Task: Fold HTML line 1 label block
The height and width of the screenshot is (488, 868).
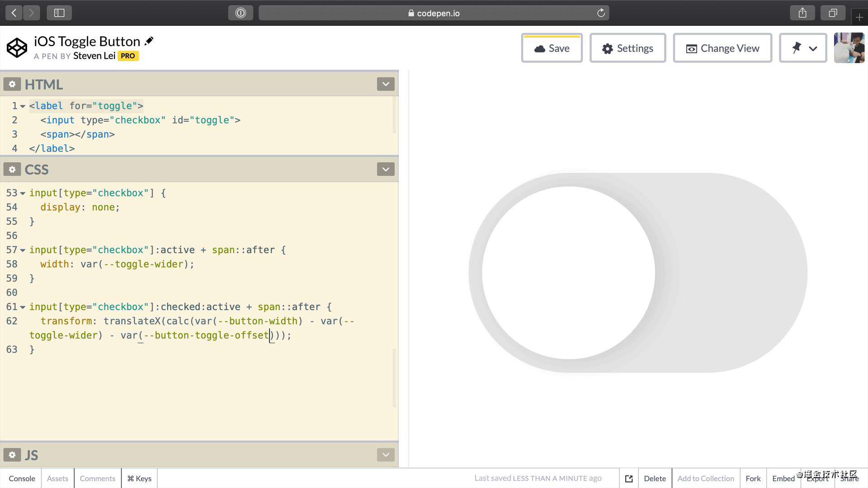Action: 23,106
